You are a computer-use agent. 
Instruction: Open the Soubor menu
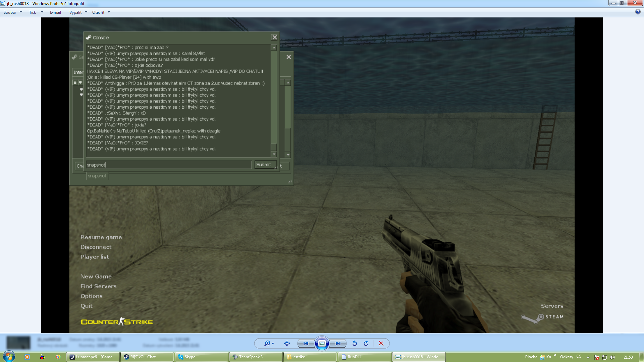(x=13, y=12)
